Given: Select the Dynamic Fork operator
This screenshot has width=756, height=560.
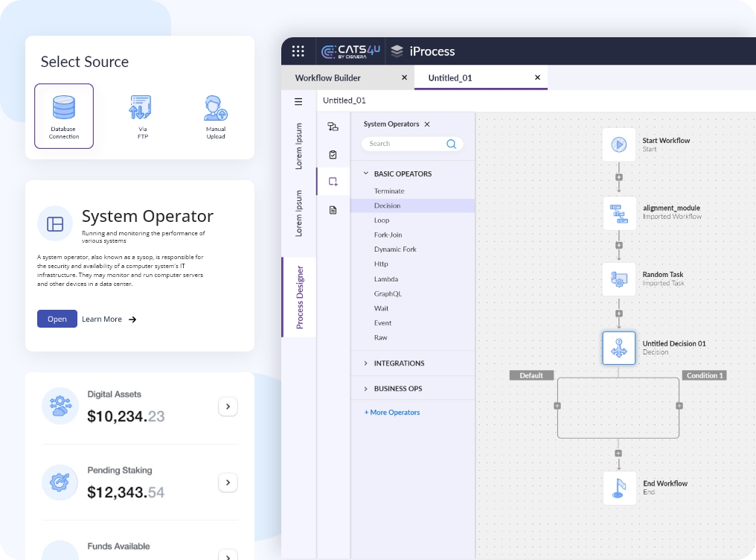Looking at the screenshot, I should [x=395, y=249].
